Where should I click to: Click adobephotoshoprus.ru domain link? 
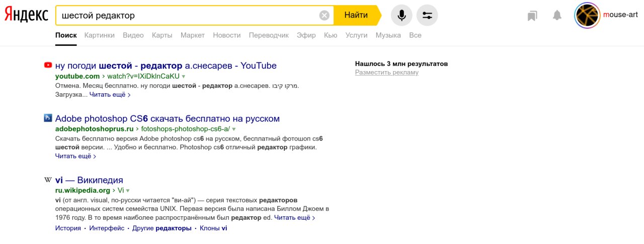click(95, 129)
